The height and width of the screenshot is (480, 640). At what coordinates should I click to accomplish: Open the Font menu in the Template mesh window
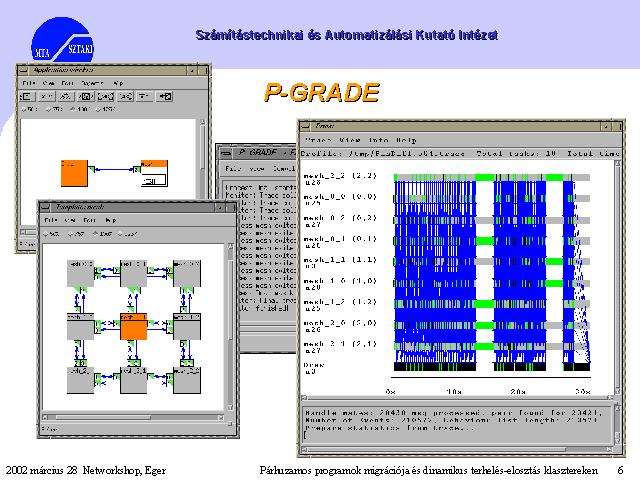click(89, 220)
